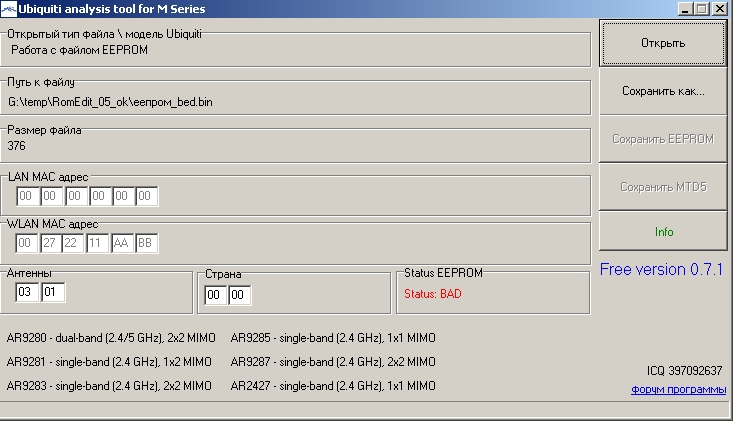Click Сохранить как... button
Screen dimensions: 733x421
click(663, 91)
